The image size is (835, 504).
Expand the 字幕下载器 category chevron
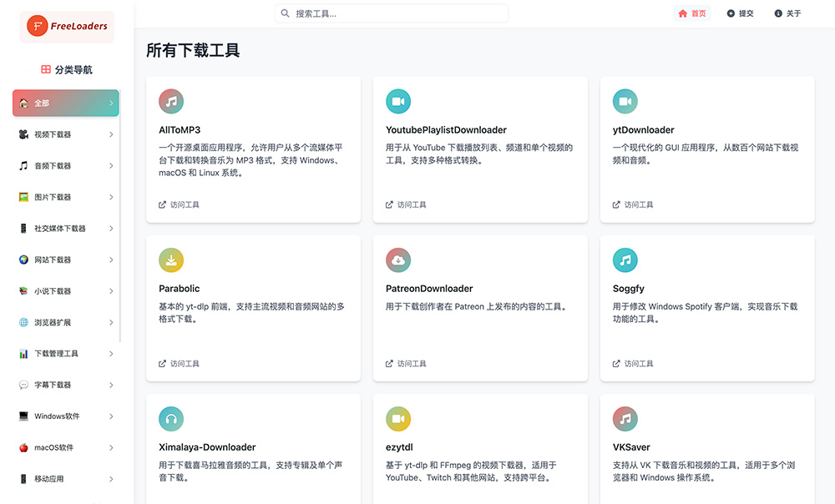(111, 385)
